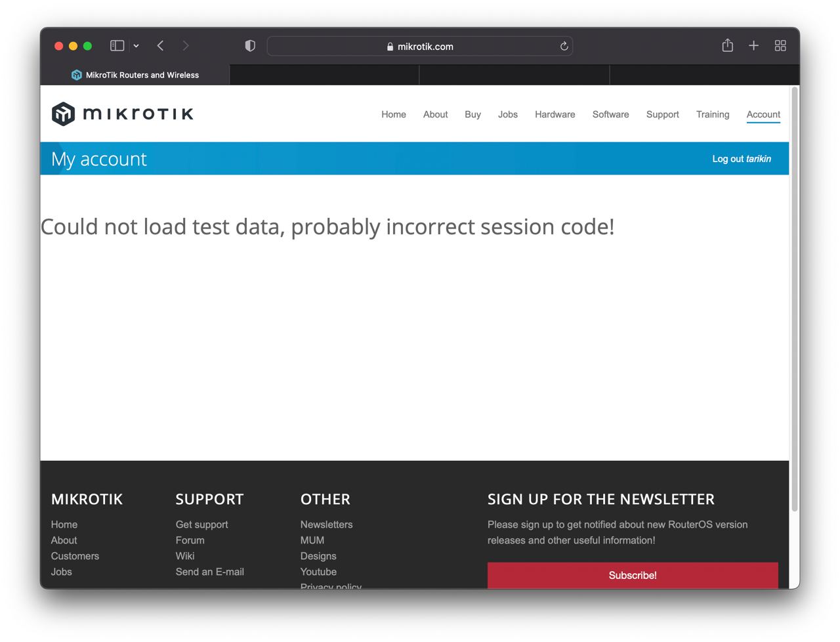This screenshot has height=642, width=840.
Task: Log out tarikin link
Action: coord(742,159)
